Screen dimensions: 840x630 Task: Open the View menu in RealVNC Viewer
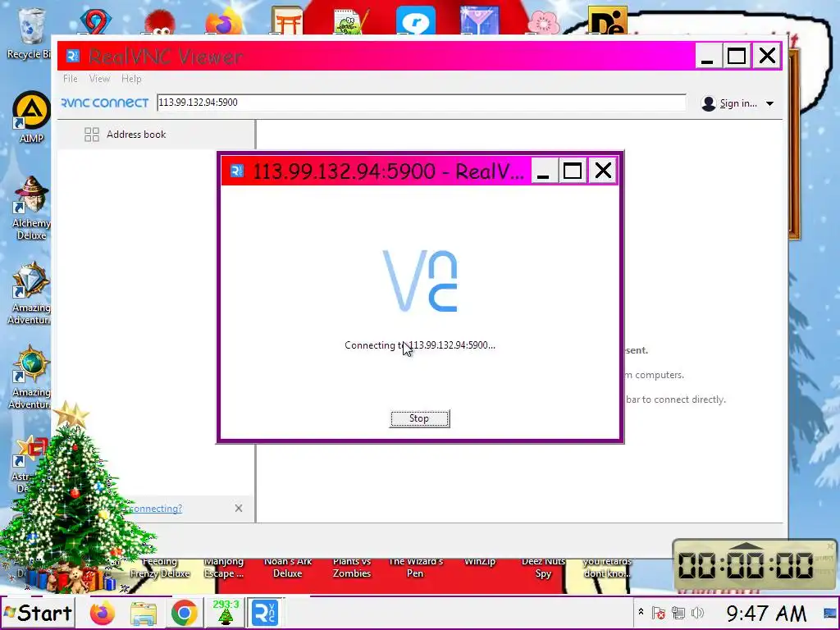coord(99,79)
